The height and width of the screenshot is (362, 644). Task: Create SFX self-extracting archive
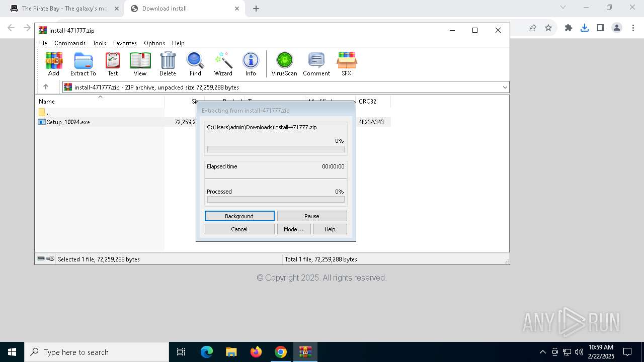347,64
